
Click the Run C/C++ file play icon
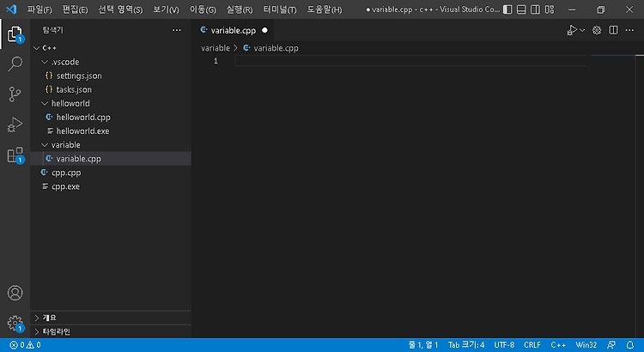tap(572, 30)
